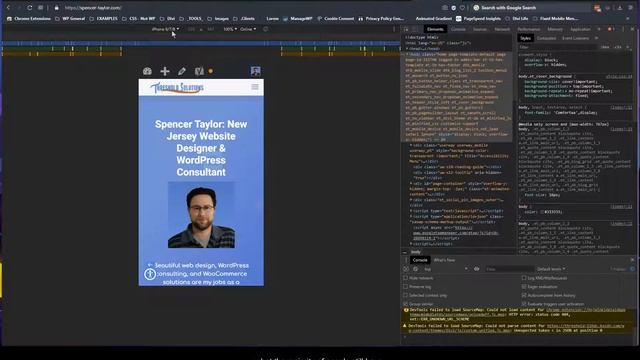Viewport: 640px width, 360px height.
Task: Click .cls button in Styles pane
Action: 618,47
